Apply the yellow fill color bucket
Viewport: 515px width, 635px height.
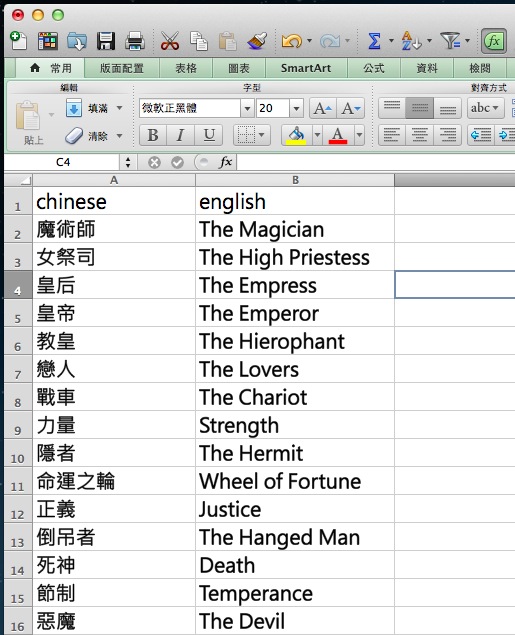(296, 135)
